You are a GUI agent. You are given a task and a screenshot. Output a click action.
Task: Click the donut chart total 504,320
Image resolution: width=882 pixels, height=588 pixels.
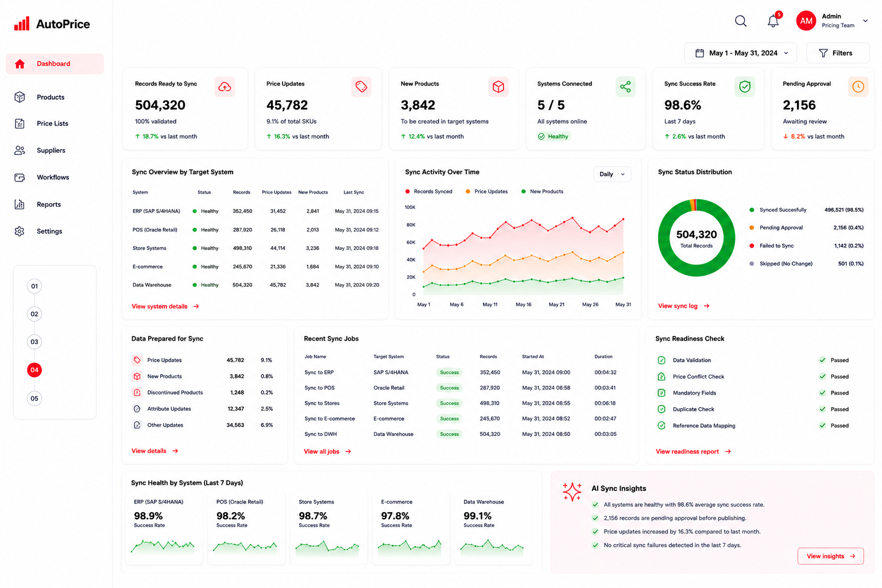697,234
